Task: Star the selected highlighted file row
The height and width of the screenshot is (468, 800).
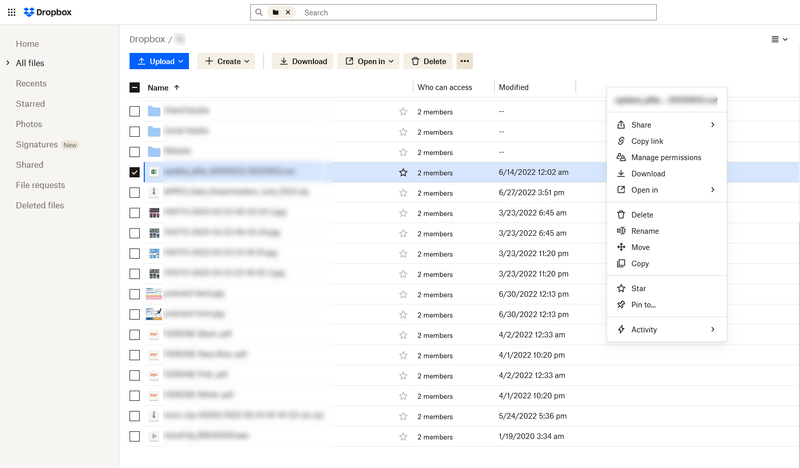Action: click(x=403, y=172)
